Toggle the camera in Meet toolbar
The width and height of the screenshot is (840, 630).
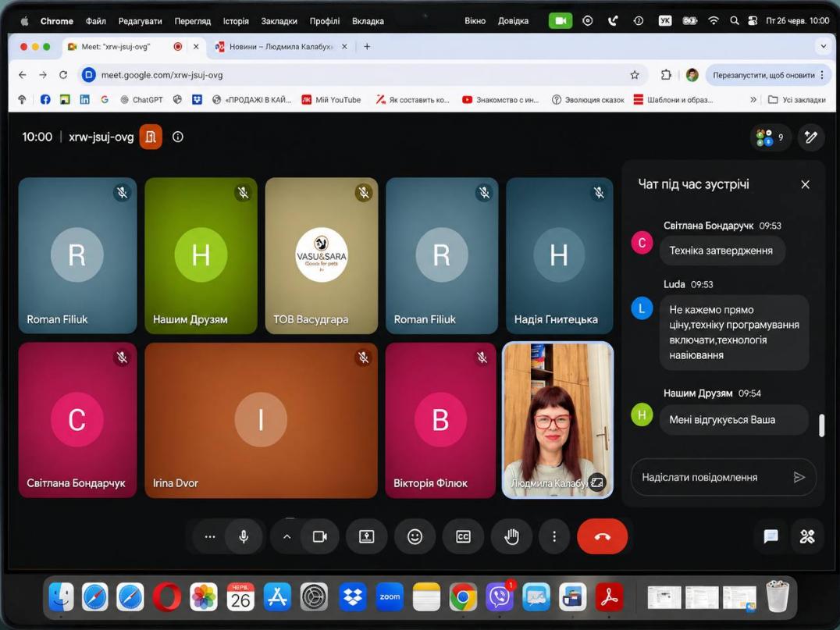320,536
